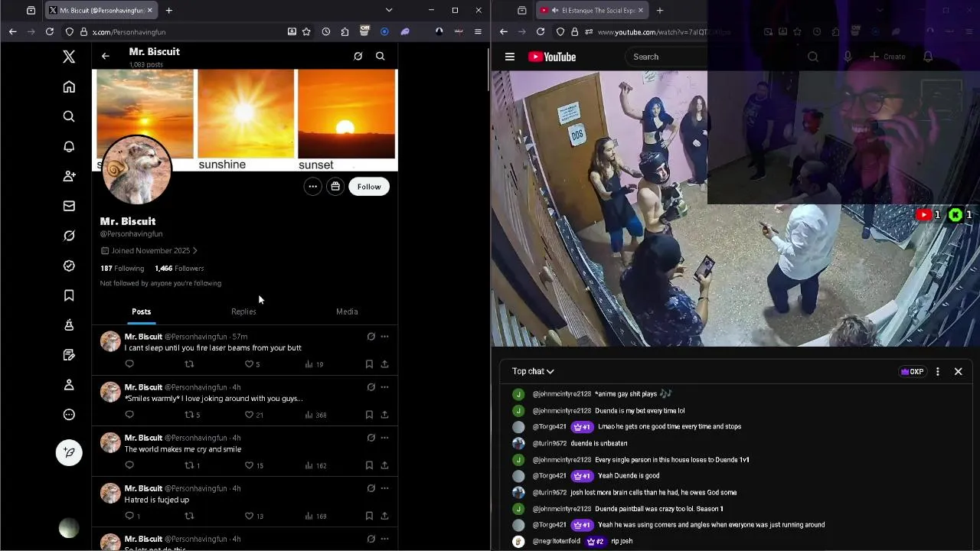Screen dimensions: 980x551
Task: Open x.com browser tab
Action: (x=101, y=11)
